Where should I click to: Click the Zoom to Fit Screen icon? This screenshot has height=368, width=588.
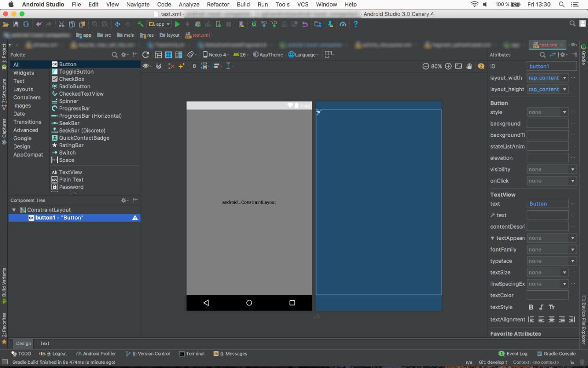[458, 66]
